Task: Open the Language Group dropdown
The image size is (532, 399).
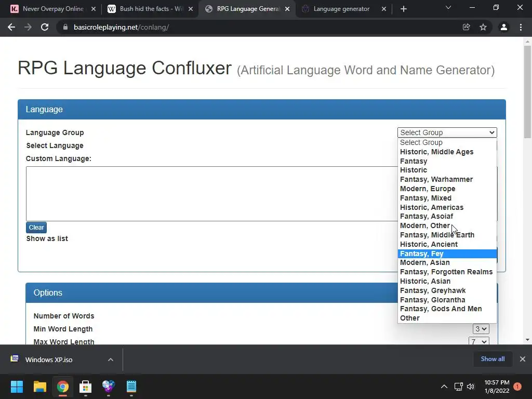Action: [447, 132]
